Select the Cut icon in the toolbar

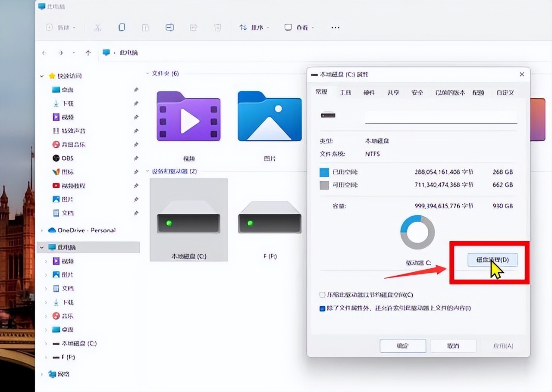coord(98,27)
